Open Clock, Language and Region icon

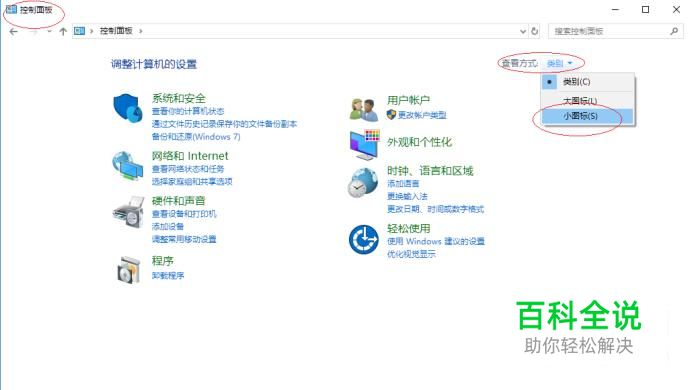(x=363, y=183)
